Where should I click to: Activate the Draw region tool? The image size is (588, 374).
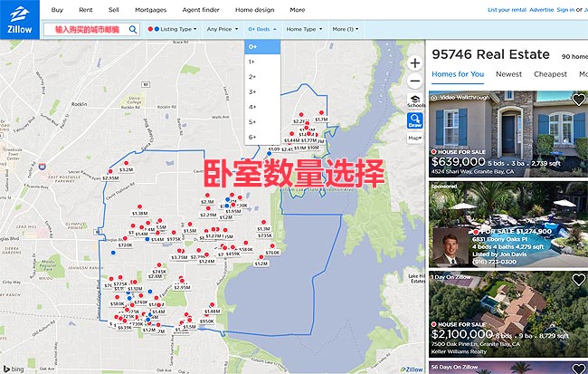click(415, 120)
